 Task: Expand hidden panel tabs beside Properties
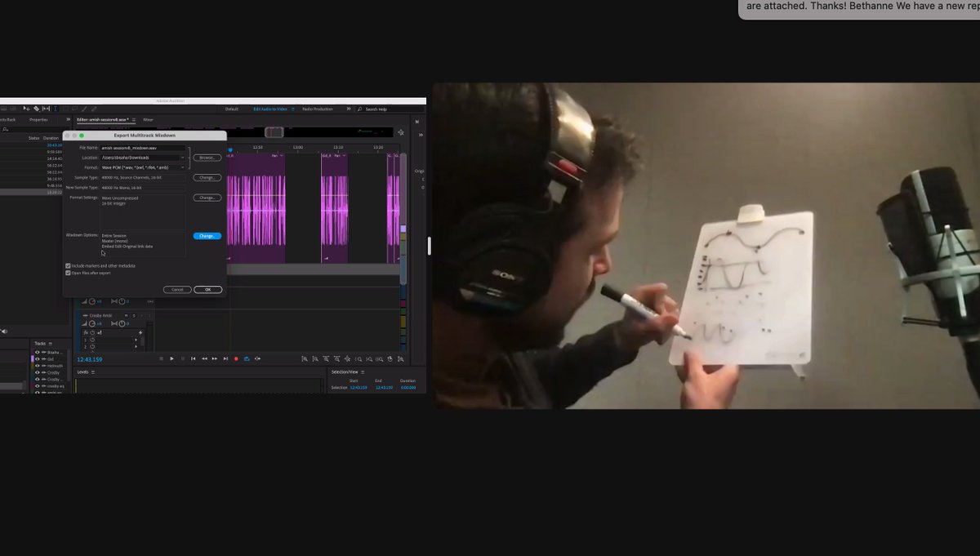(69, 120)
